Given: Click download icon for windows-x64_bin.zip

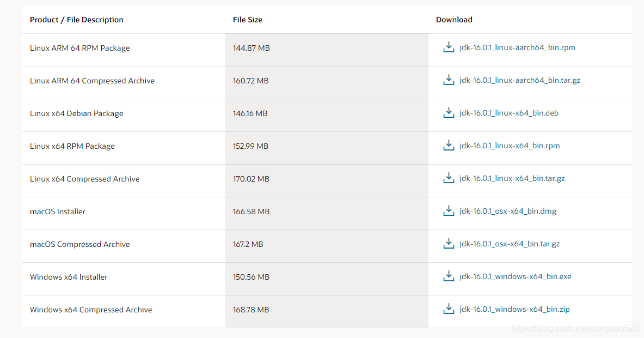Looking at the screenshot, I should (449, 309).
